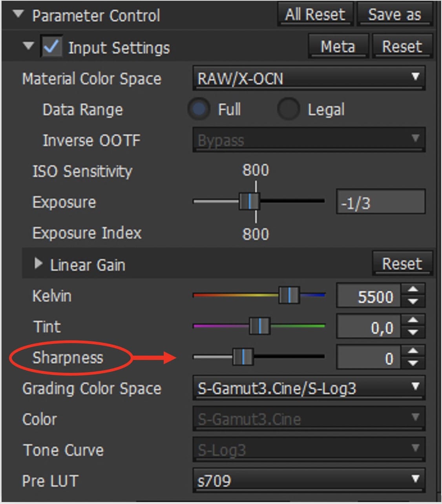Click the Inverse OOTF label
The width and height of the screenshot is (442, 504).
click(x=91, y=140)
